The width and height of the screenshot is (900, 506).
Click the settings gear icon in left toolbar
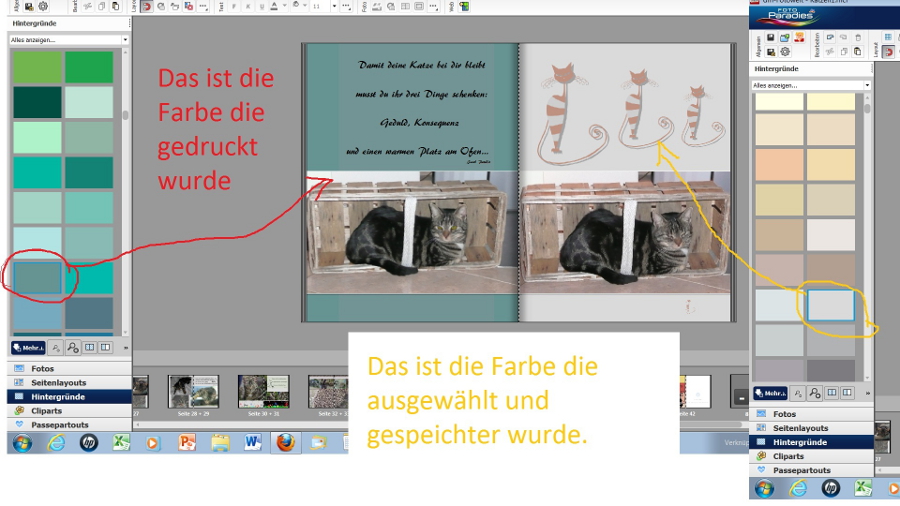42,6
